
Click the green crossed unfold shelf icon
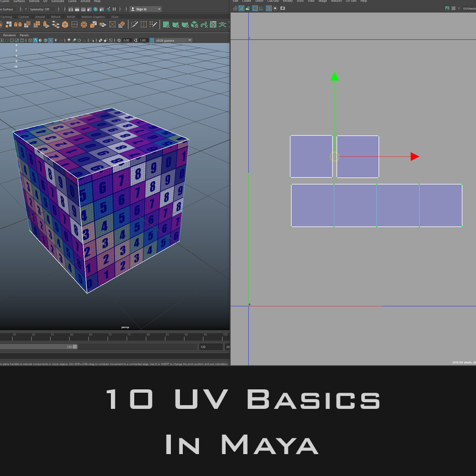[222, 24]
